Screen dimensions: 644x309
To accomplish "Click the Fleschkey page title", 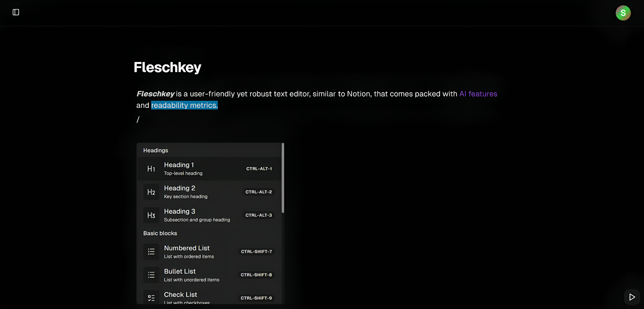I will (x=167, y=67).
